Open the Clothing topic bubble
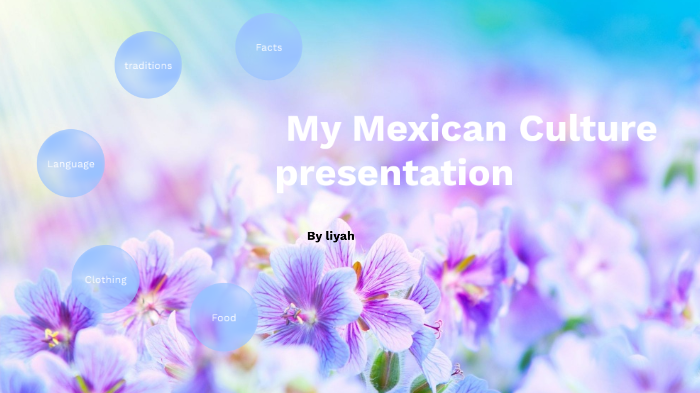700x393 pixels. (x=105, y=279)
